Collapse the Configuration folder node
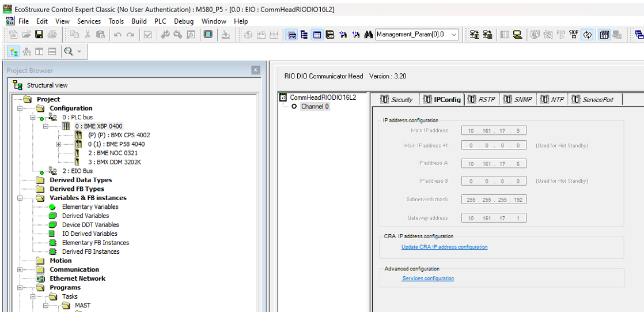 20,108
